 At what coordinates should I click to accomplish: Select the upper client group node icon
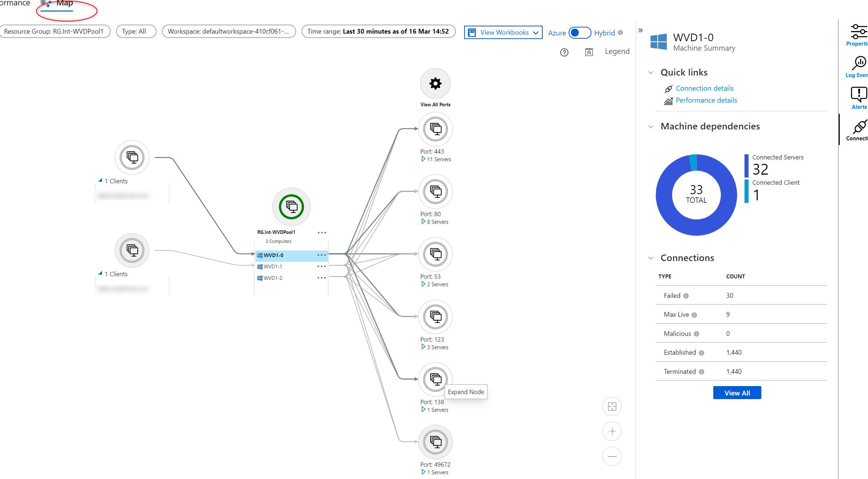(x=132, y=158)
